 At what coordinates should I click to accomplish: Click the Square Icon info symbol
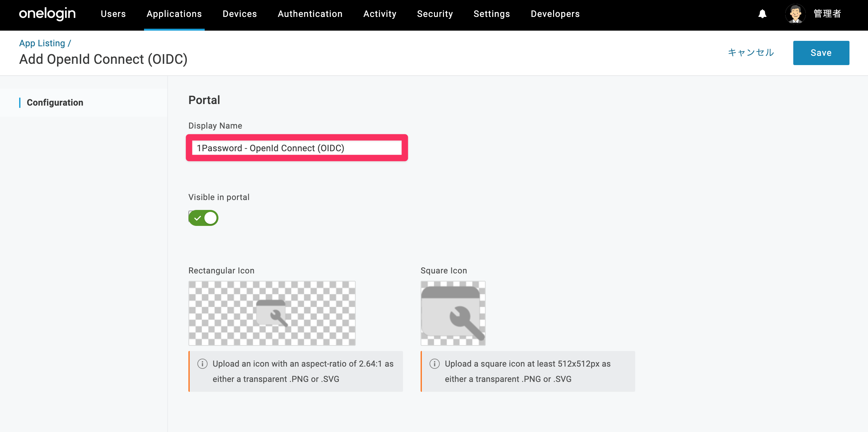pyautogui.click(x=434, y=364)
